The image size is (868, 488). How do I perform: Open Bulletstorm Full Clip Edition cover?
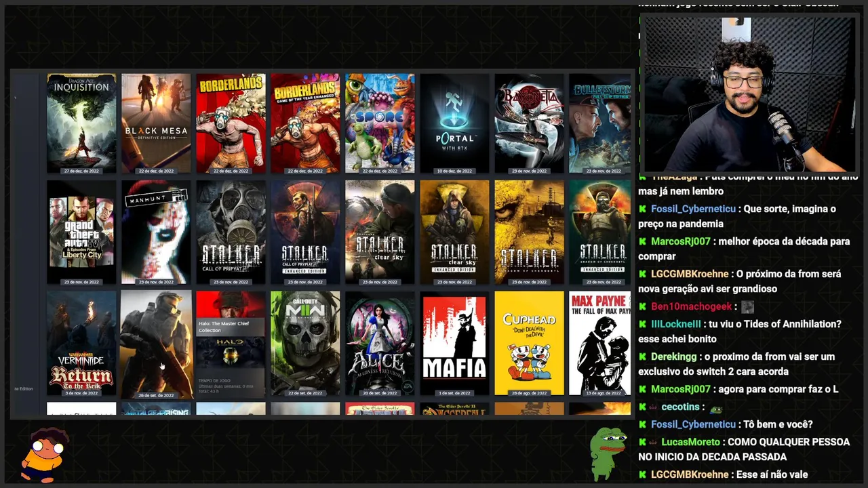coord(600,123)
